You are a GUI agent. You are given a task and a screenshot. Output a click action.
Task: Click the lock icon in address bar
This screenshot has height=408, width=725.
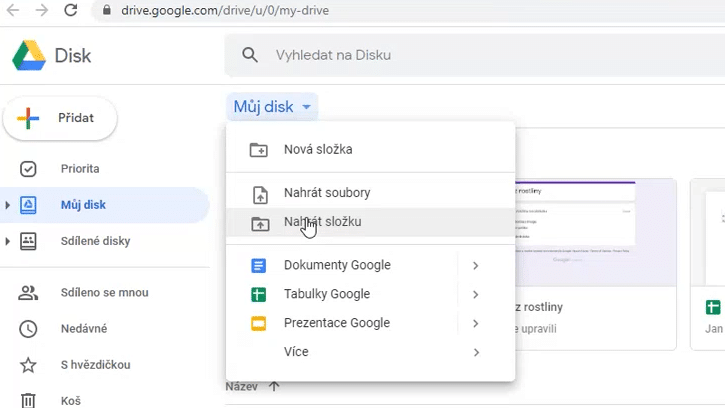point(107,10)
